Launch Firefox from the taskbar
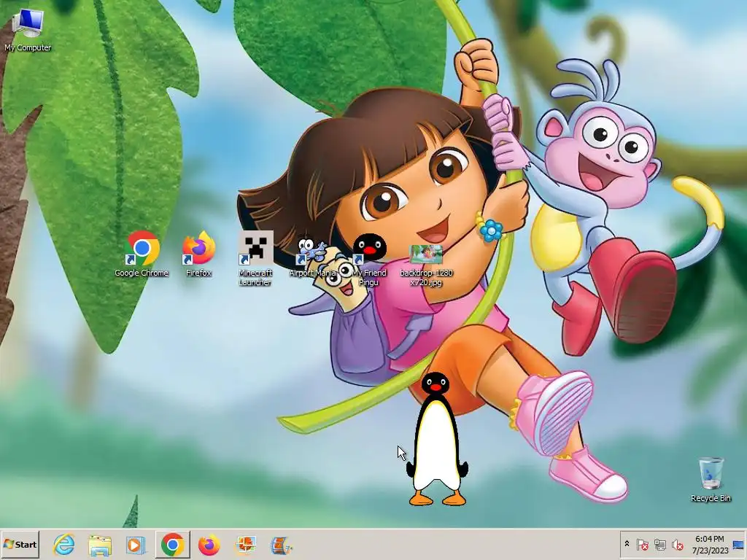The image size is (747, 560). [x=209, y=545]
